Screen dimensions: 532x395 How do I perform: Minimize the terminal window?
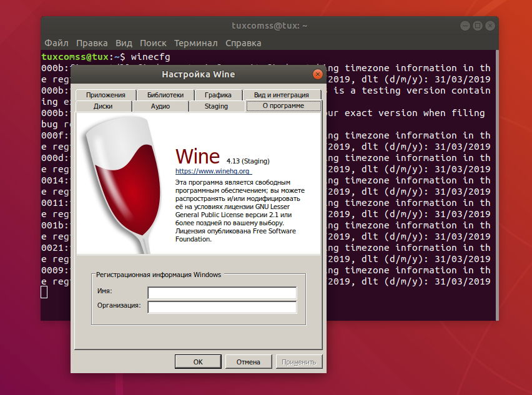tap(465, 26)
